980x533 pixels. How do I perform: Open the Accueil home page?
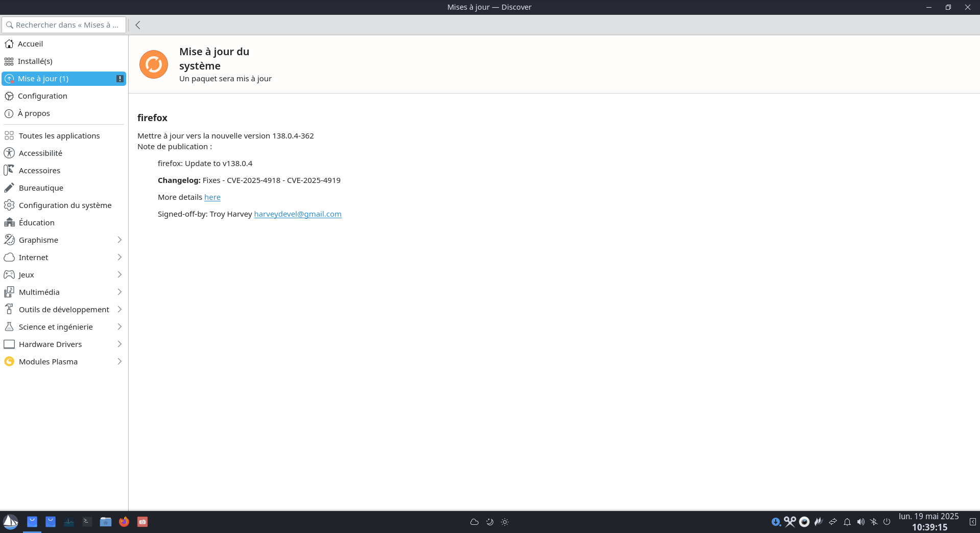coord(64,44)
